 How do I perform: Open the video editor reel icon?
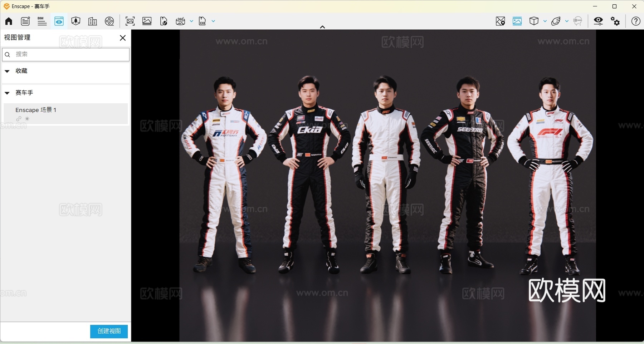click(109, 21)
